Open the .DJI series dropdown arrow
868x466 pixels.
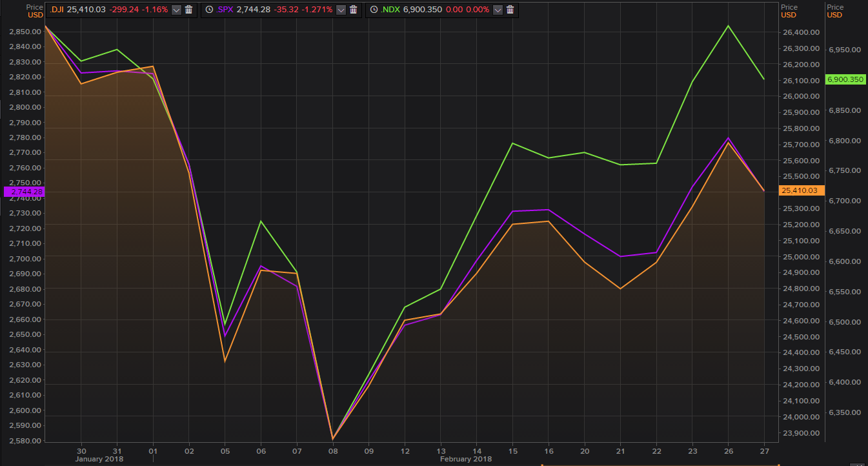pos(176,10)
